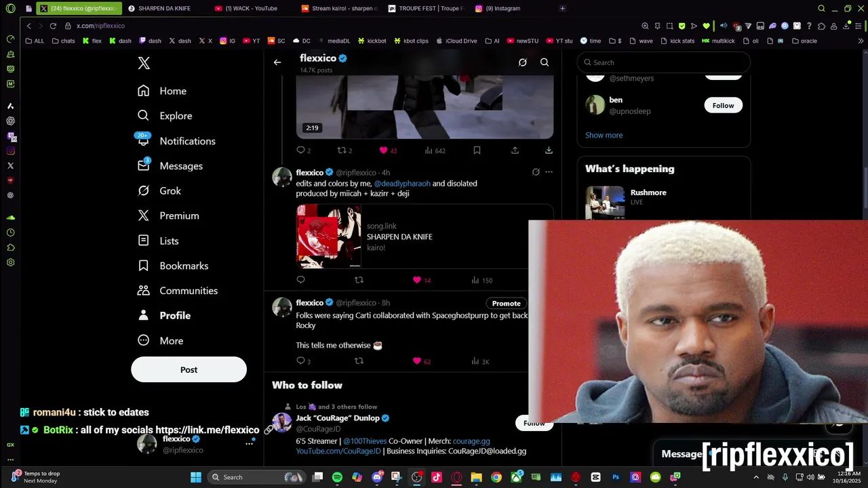868x488 pixels.
Task: Repost the Carti Spaceghostpurrp post
Action: pos(359,361)
